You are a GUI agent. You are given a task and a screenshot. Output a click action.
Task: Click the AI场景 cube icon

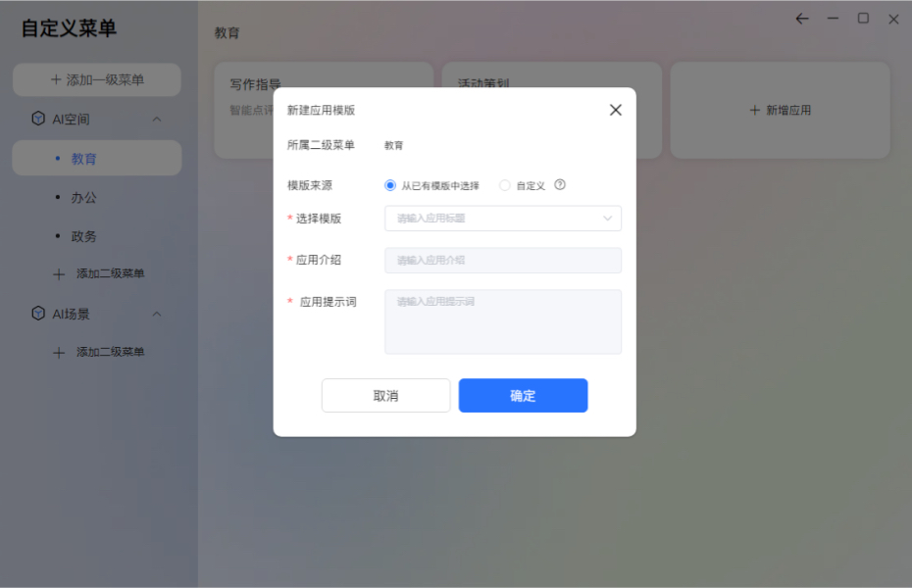tap(38, 314)
